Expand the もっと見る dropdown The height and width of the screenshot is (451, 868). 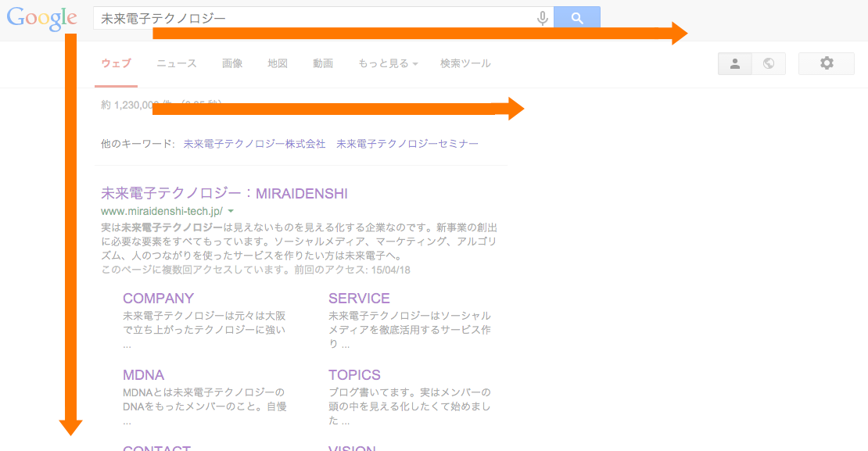[388, 63]
